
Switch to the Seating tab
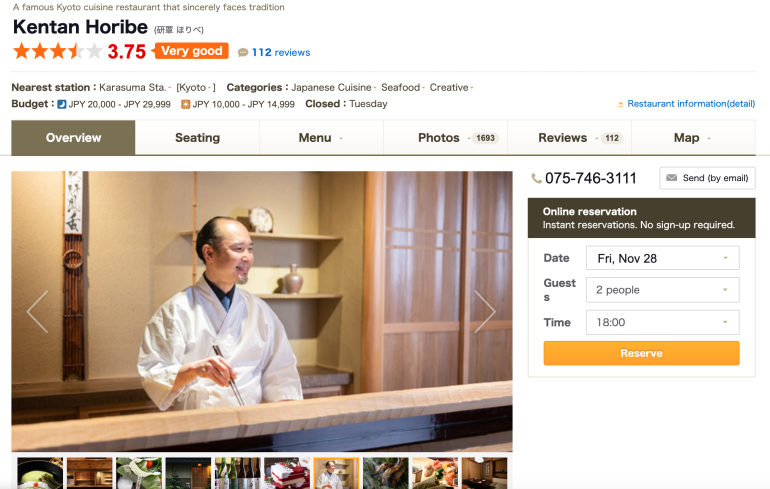197,138
